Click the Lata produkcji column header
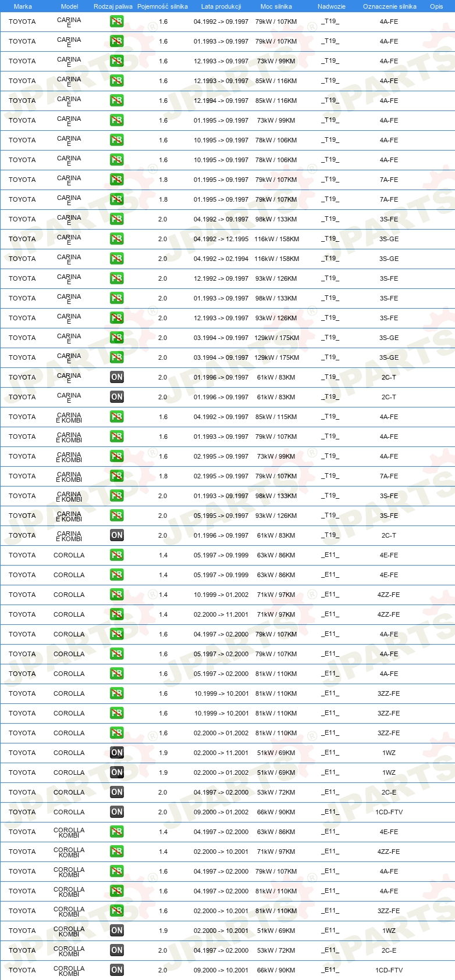 click(x=221, y=6)
